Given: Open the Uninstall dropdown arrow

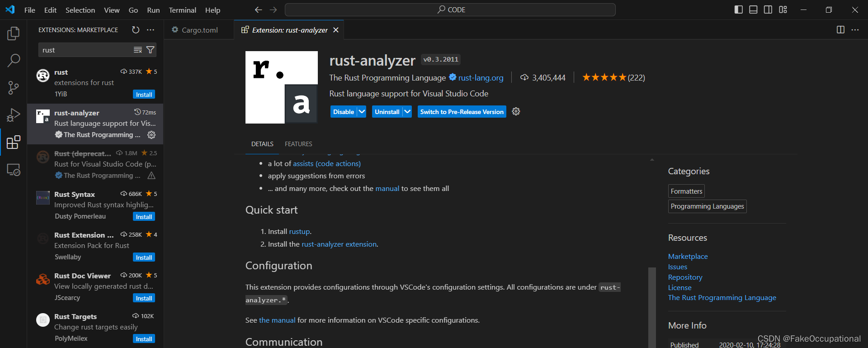Looking at the screenshot, I should [x=407, y=112].
